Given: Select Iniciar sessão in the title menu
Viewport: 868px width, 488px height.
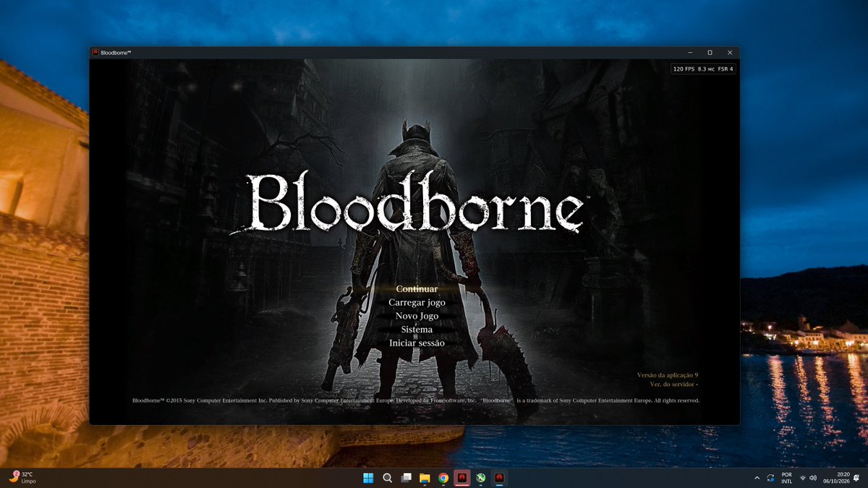Looking at the screenshot, I should (417, 343).
